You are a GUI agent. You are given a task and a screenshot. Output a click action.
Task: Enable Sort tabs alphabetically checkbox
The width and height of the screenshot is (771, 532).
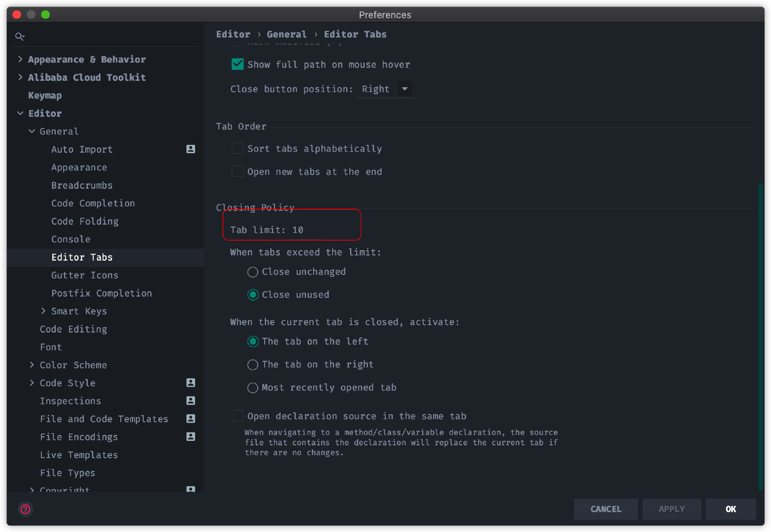click(237, 148)
